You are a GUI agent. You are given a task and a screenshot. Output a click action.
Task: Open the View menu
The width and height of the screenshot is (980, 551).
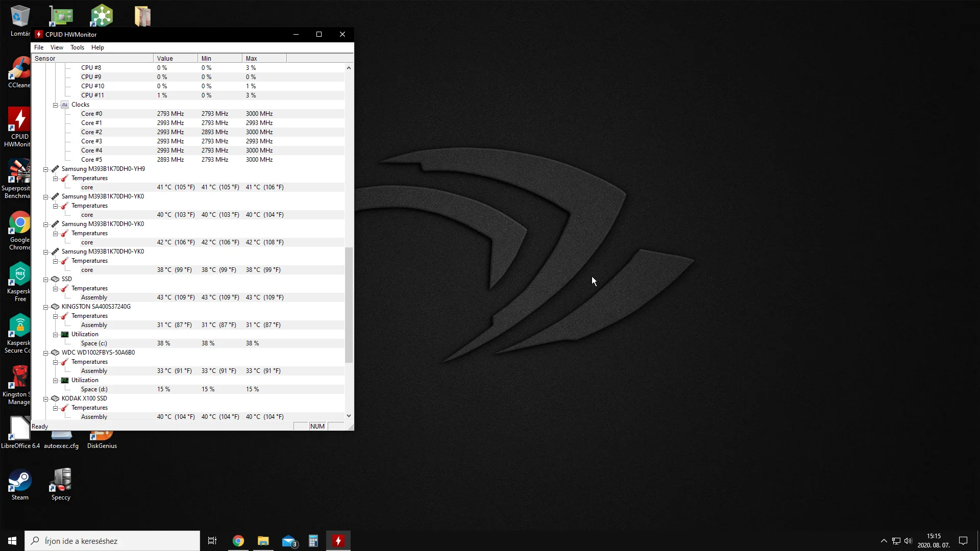pos(57,47)
